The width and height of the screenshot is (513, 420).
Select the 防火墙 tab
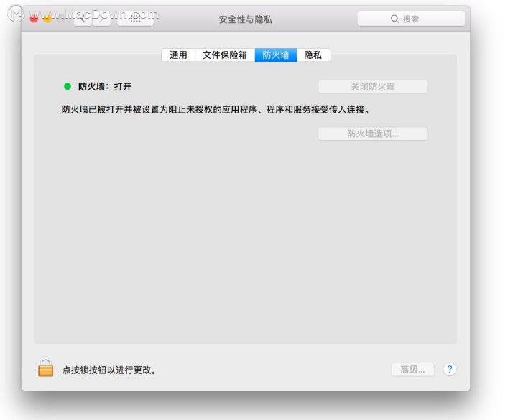click(x=276, y=55)
